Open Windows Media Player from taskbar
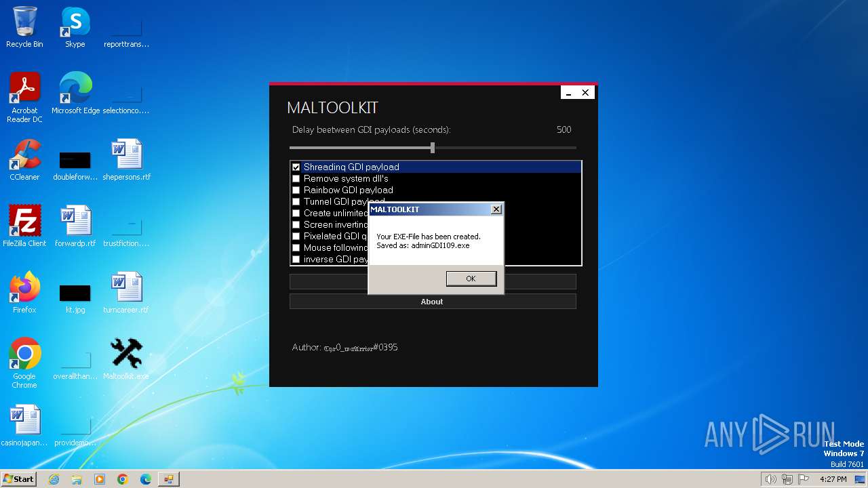868x488 pixels. [100, 479]
